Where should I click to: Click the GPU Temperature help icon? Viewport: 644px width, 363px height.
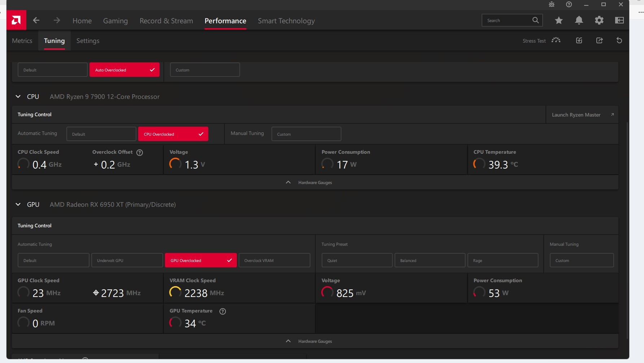click(223, 311)
